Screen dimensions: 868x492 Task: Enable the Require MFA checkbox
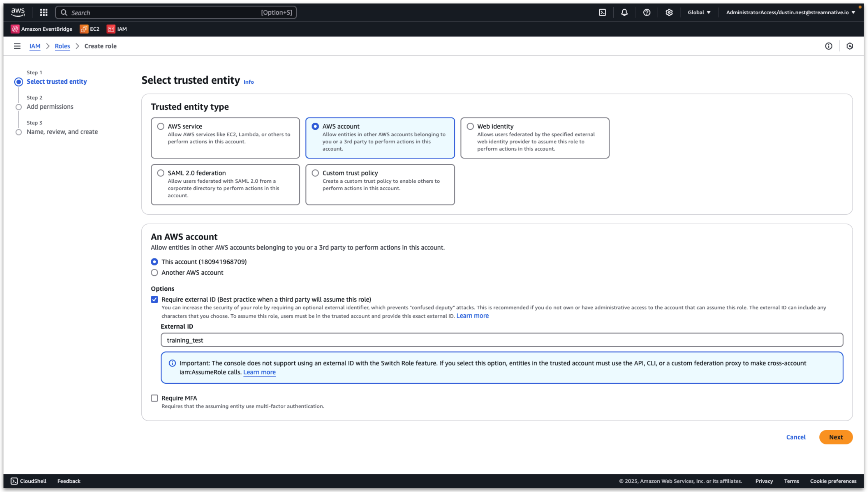[154, 398]
